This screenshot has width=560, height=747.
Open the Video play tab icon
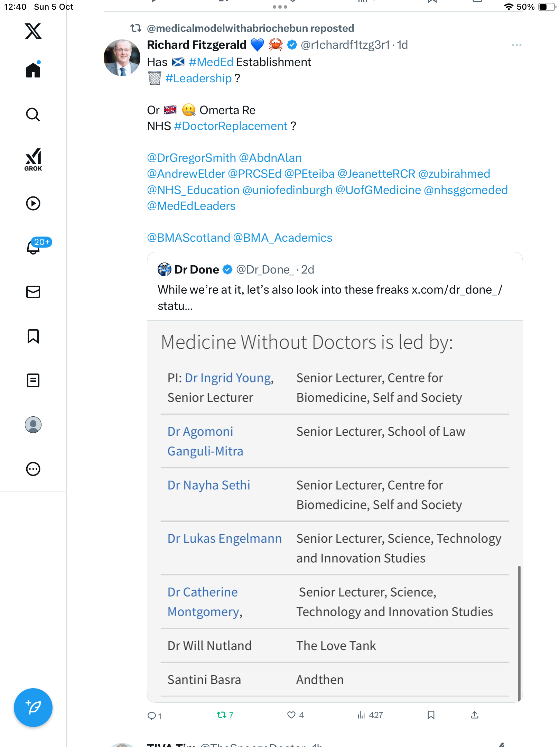tap(33, 203)
